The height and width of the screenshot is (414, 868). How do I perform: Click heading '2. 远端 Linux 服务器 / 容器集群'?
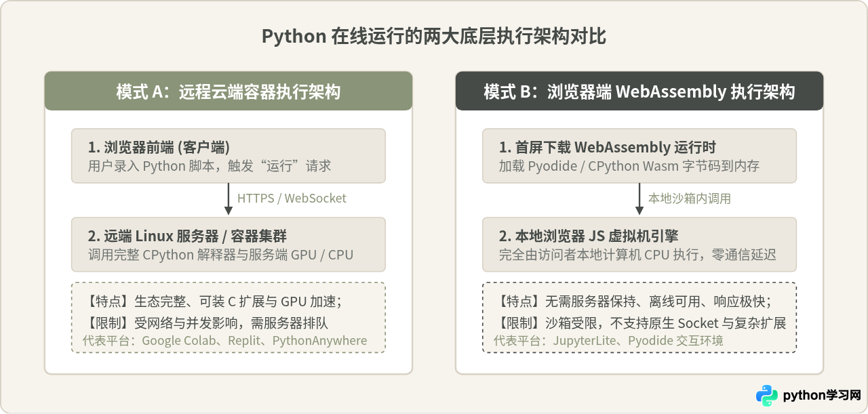coord(188,236)
